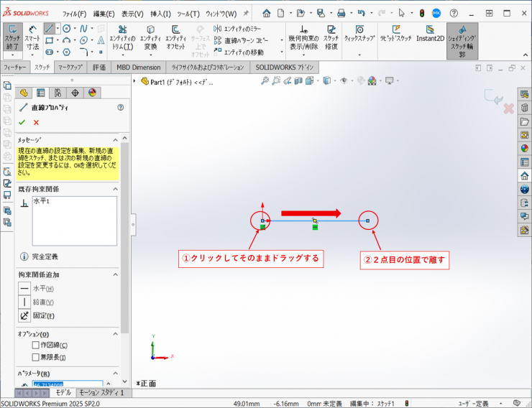Viewport: 532px width, 408px height.
Task: Select the Polygon sketch tool
Action: [x=67, y=52]
